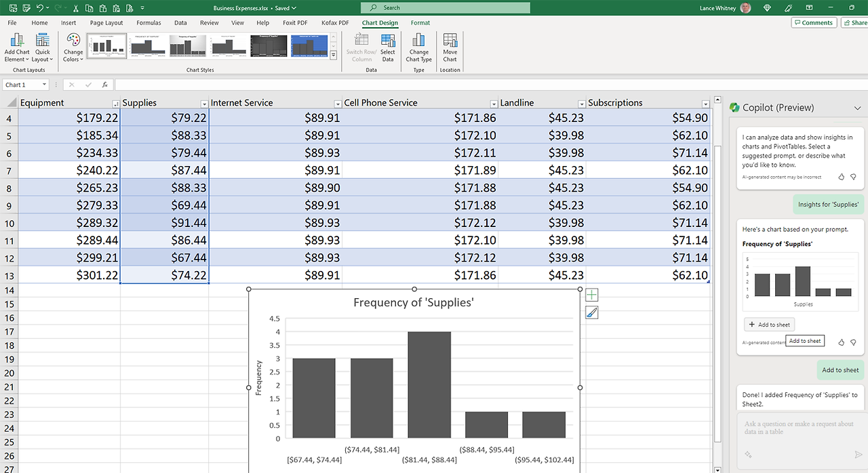This screenshot has width=868, height=473.
Task: Select the blue background chart style thumbnail
Action: point(309,45)
